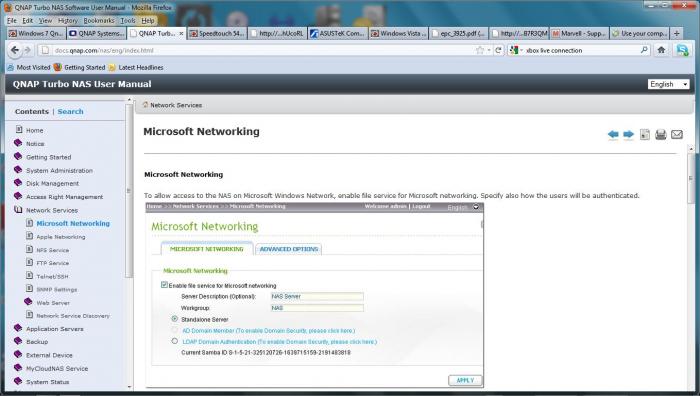The height and width of the screenshot is (396, 700).
Task: Click the Disk Management book icon
Action: coord(18,183)
